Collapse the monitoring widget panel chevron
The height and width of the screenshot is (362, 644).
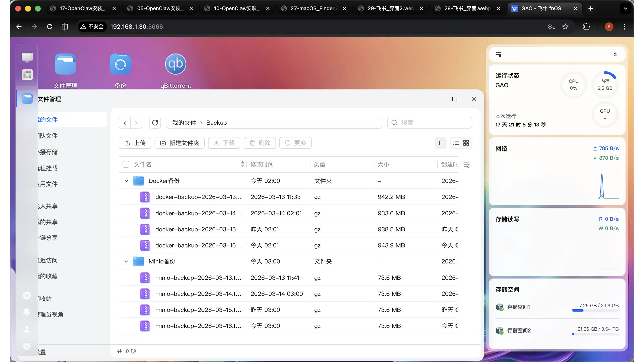click(615, 55)
